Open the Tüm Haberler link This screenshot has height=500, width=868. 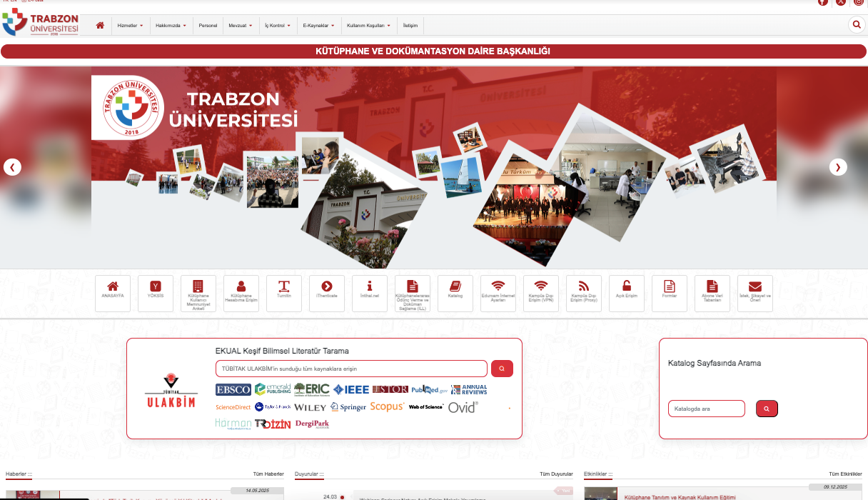click(268, 474)
